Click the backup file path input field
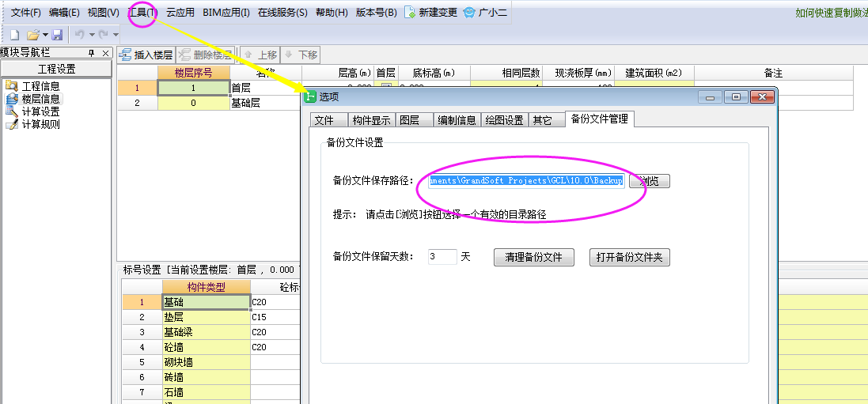The width and height of the screenshot is (868, 404). (526, 181)
